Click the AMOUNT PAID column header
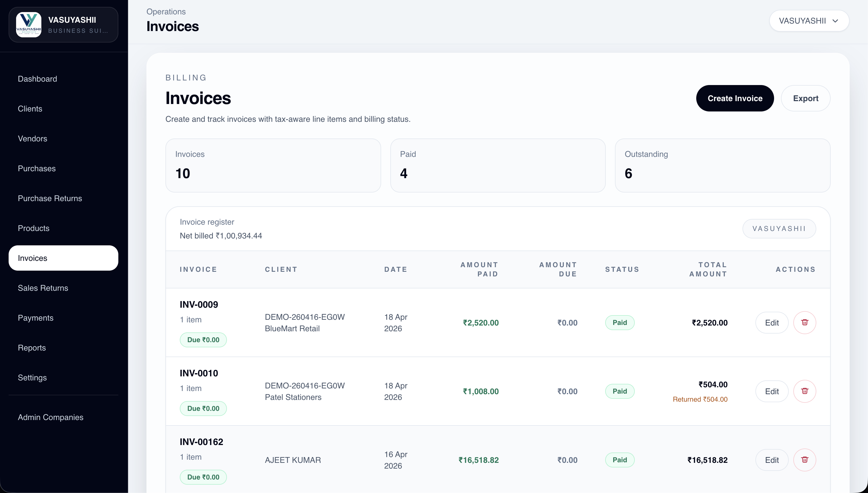Image resolution: width=868 pixels, height=493 pixels. (x=479, y=269)
